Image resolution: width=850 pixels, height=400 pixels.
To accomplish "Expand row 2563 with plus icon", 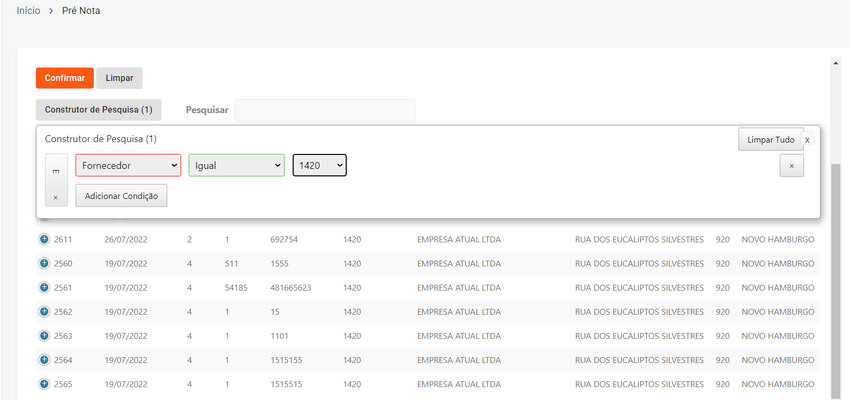I will tap(44, 336).
